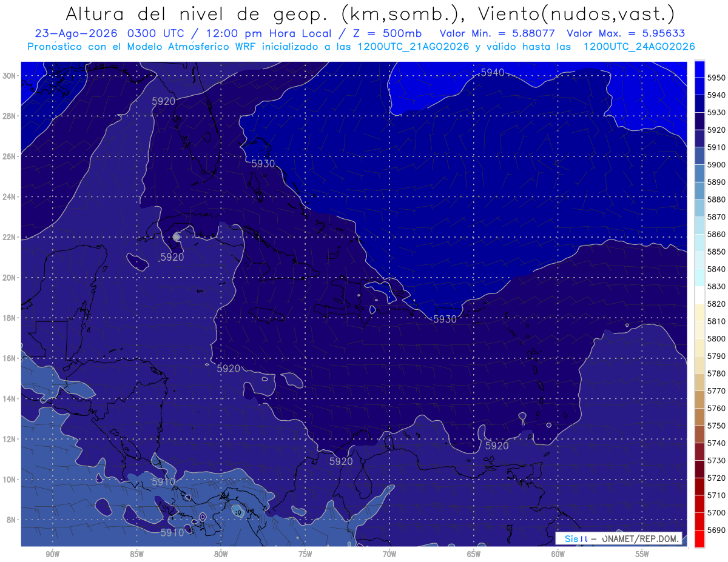Image resolution: width=728 pixels, height=562 pixels.
Task: Click the 24N latitude axis label
Action: (x=10, y=197)
